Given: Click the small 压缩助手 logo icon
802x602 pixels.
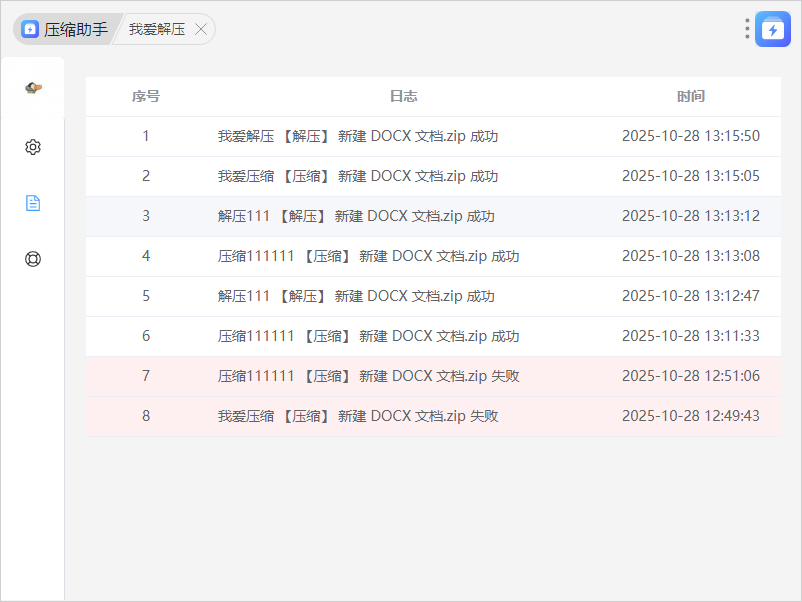Looking at the screenshot, I should tap(30, 29).
